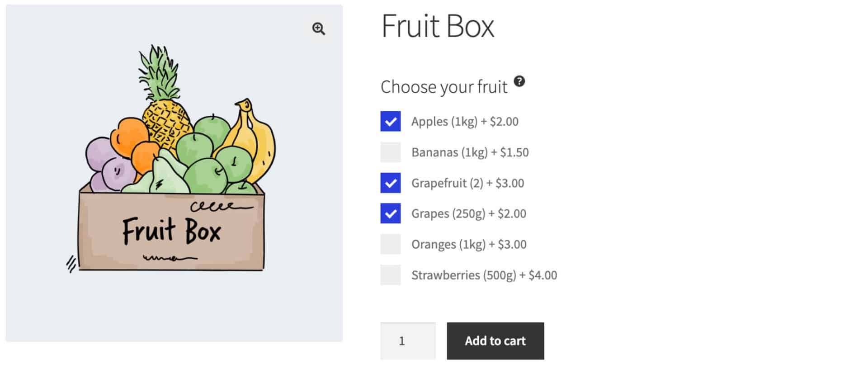Click the quantity input field

[407, 341]
